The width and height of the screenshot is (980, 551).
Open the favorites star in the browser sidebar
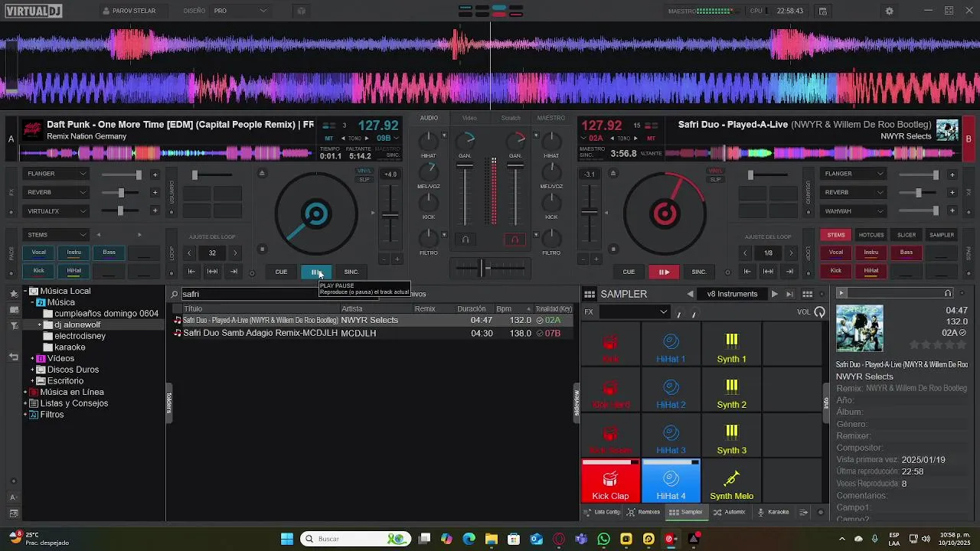[x=13, y=292]
